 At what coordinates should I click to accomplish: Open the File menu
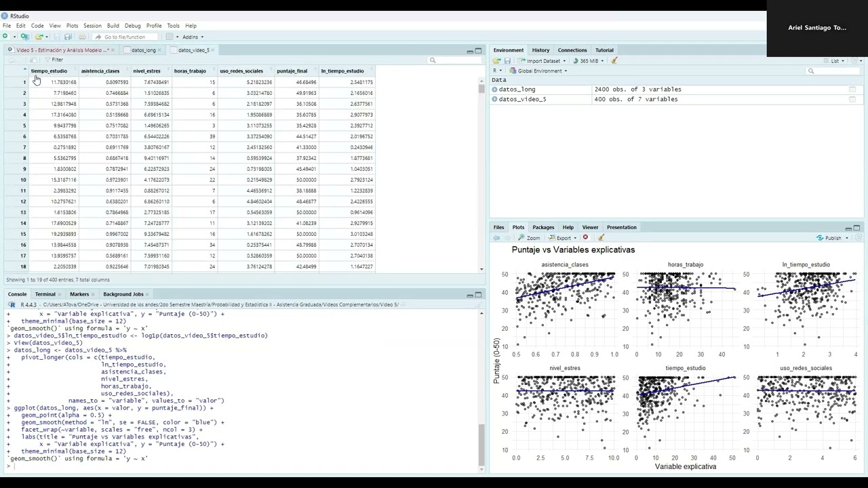[6, 26]
